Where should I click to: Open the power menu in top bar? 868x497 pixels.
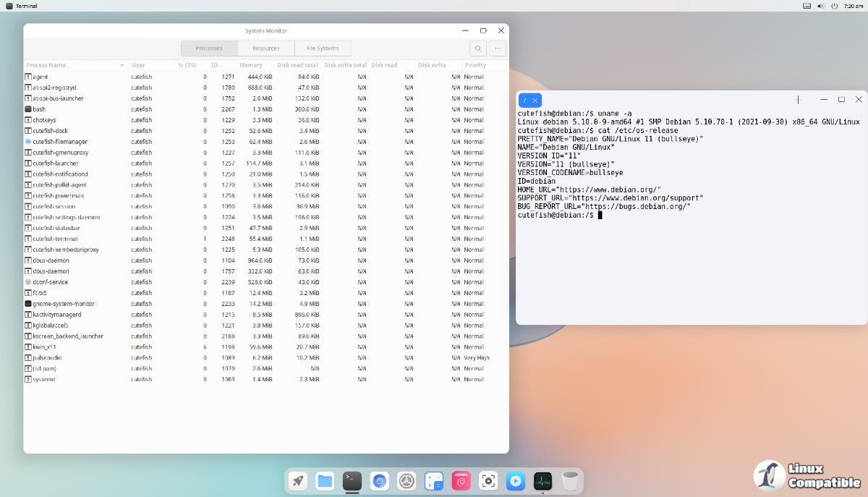834,6
